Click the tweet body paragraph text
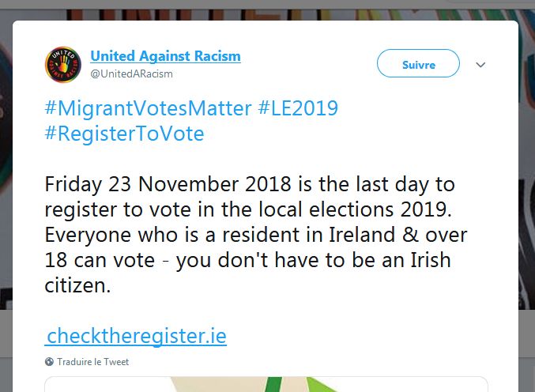 click(x=256, y=235)
